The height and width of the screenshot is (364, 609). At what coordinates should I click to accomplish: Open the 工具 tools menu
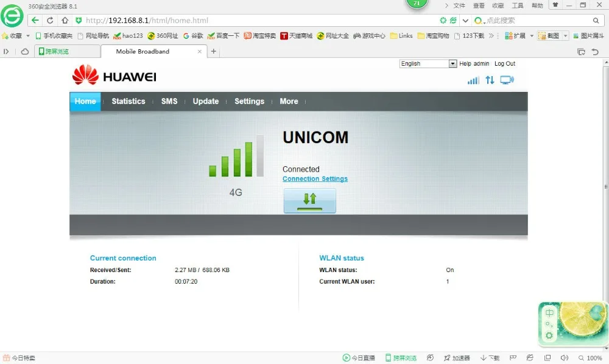(517, 5)
